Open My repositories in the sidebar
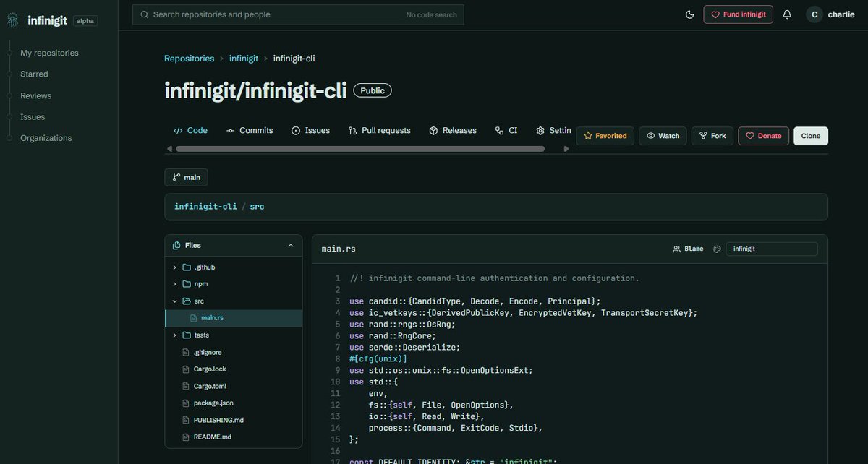Viewport: 868px width, 464px height. tap(49, 53)
